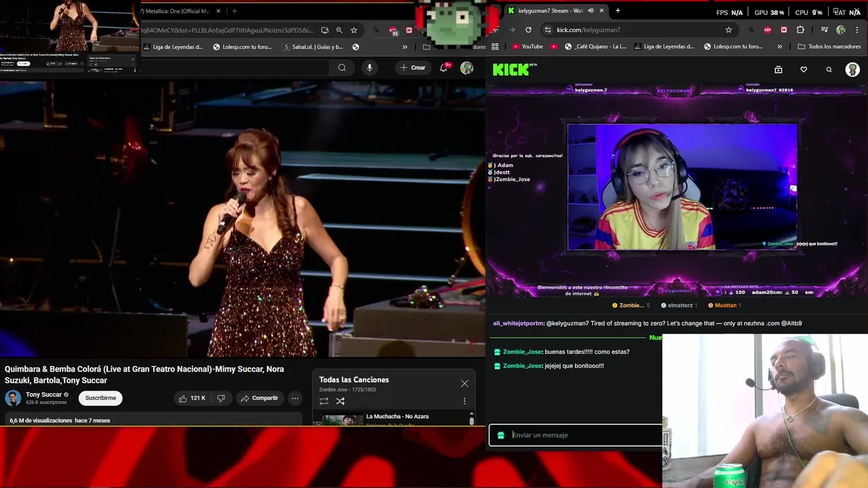Click all_whitejetportm username in chat
The image size is (868, 488).
click(x=518, y=323)
